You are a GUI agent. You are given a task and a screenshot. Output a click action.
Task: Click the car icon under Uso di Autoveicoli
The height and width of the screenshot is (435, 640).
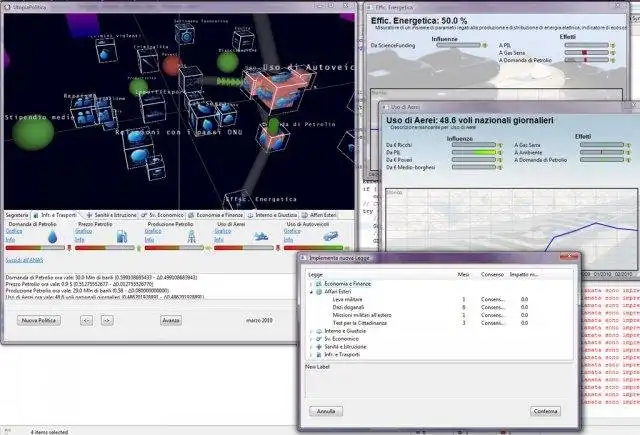tap(331, 236)
